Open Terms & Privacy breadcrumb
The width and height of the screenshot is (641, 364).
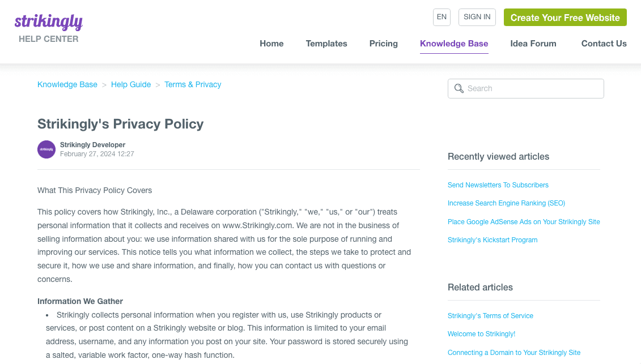193,84
